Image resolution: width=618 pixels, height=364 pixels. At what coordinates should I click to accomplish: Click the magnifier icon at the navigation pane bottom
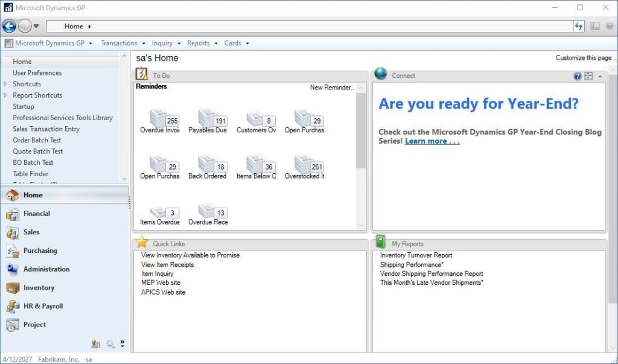[x=110, y=344]
